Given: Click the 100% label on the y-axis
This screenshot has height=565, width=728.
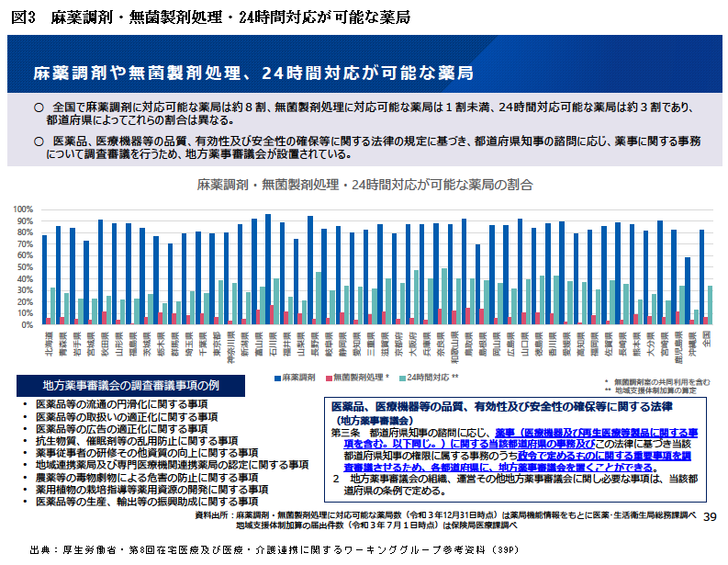Looking at the screenshot, I should [23, 209].
